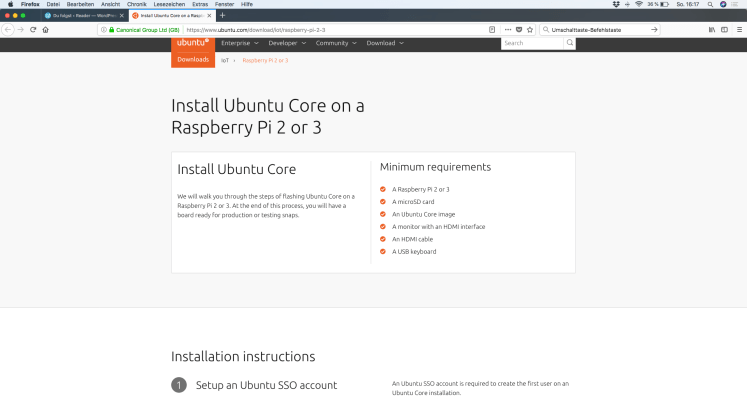Click the browser reload page icon
The width and height of the screenshot is (747, 404).
click(33, 30)
